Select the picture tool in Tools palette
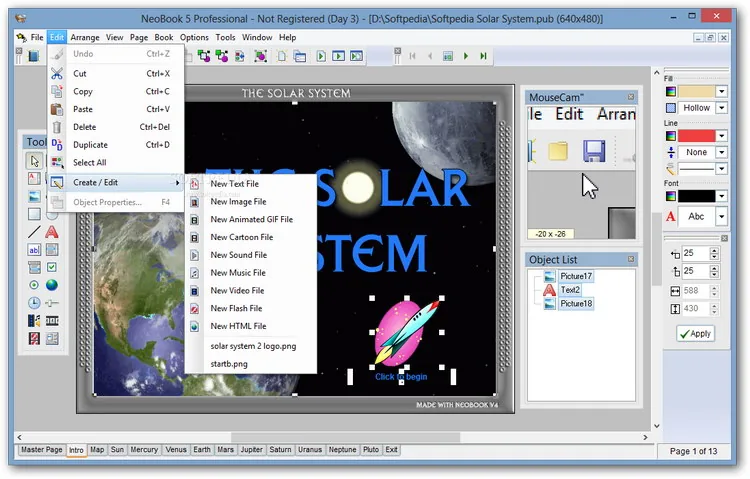750x479 pixels. pos(34,197)
